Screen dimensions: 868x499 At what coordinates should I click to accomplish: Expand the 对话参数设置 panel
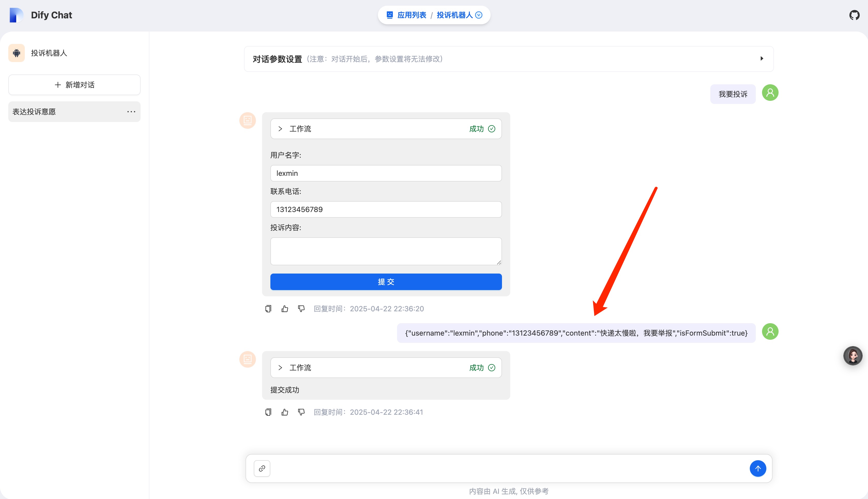pyautogui.click(x=762, y=59)
